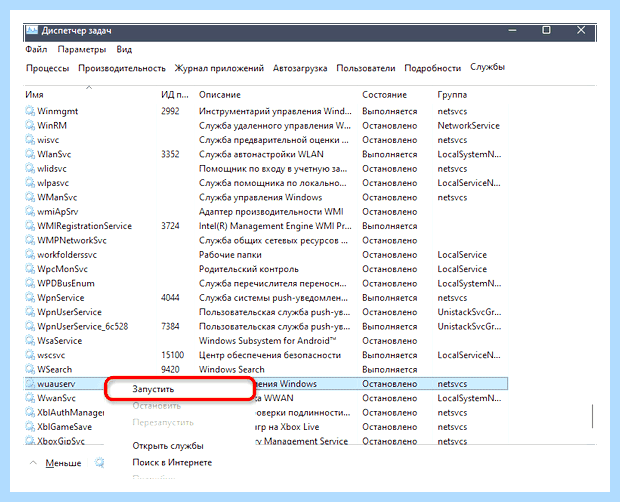The width and height of the screenshot is (620, 502).
Task: Click the vertical scrollbar thumb in services list
Action: pyautogui.click(x=592, y=416)
